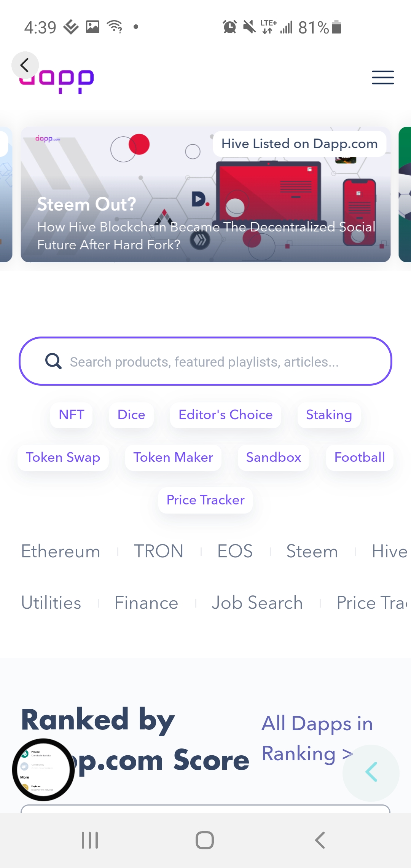Tap the search magnifier icon
This screenshot has width=411, height=868.
click(53, 361)
